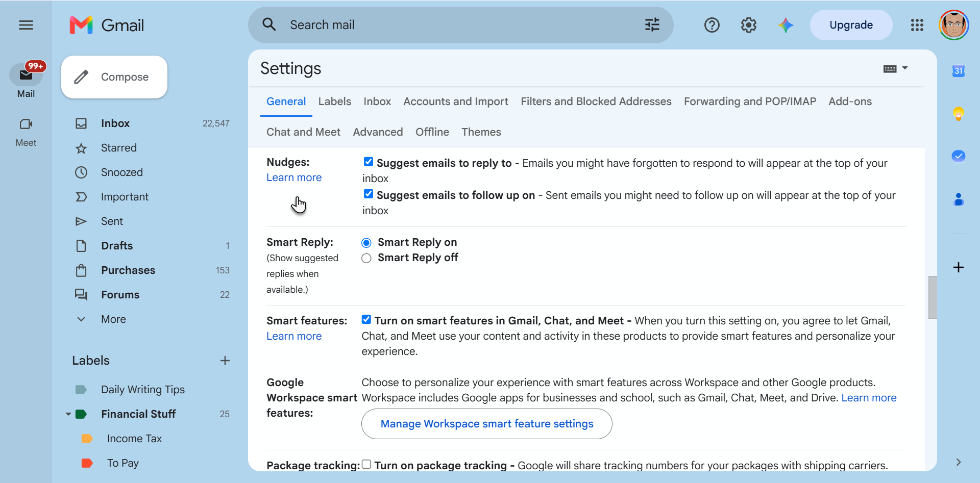Open the Themes tab
The height and width of the screenshot is (483, 980).
pos(481,132)
